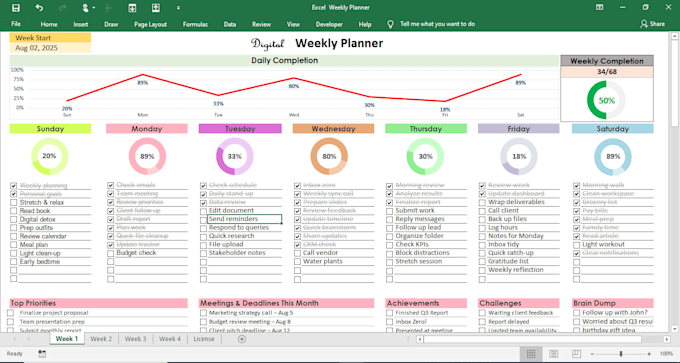Open the Home ribbon tab

click(x=49, y=24)
